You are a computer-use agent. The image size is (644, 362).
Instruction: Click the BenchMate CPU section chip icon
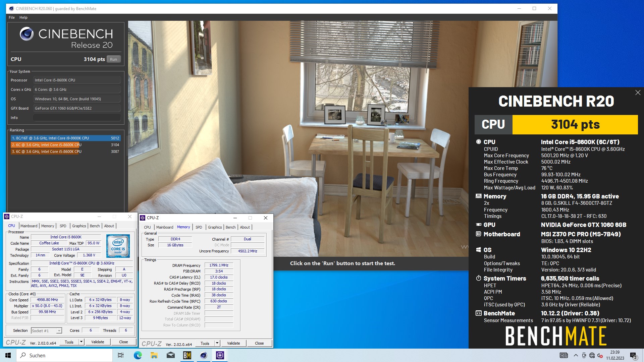[x=479, y=142]
